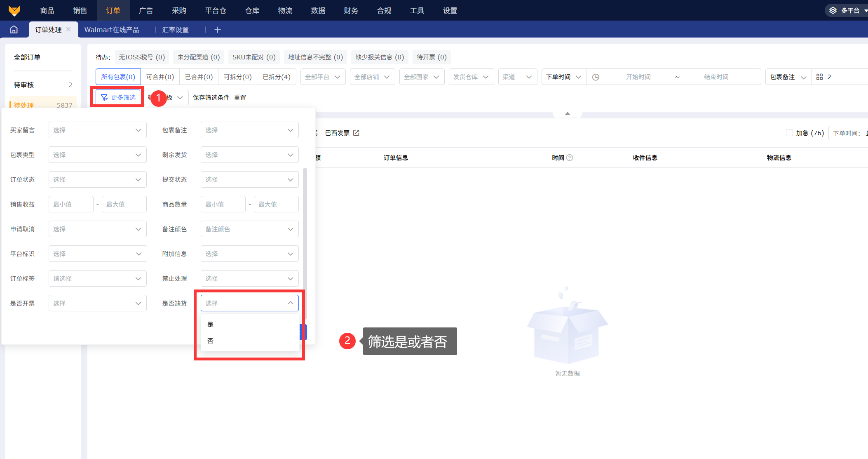Add a new tab with plus icon
This screenshot has width=868, height=459.
pos(218,30)
